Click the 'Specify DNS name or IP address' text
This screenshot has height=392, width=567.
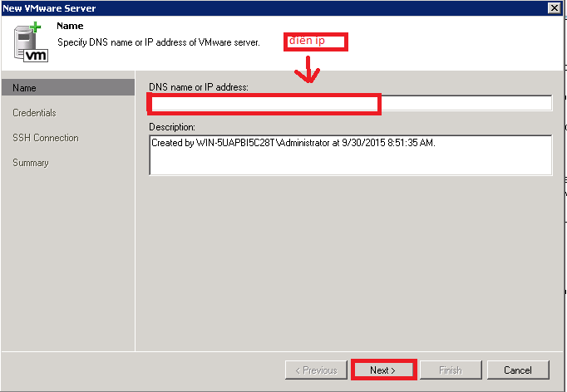[159, 42]
